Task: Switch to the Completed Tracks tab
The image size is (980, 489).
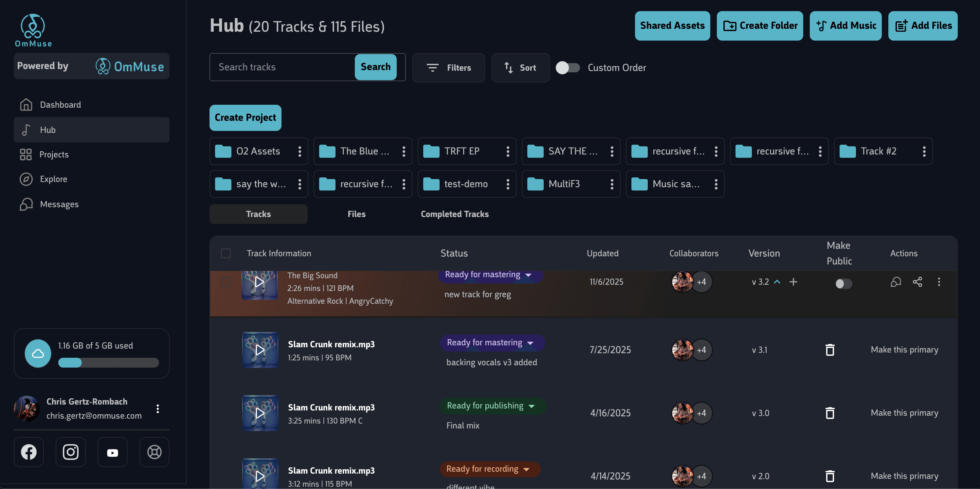Action: coord(454,214)
